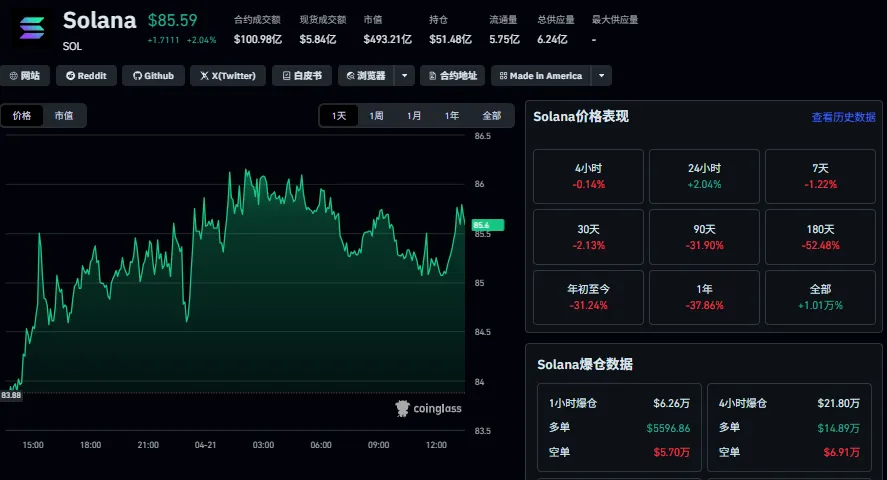
Task: Expand the Made in America dropdown arrow
Action: pyautogui.click(x=601, y=76)
